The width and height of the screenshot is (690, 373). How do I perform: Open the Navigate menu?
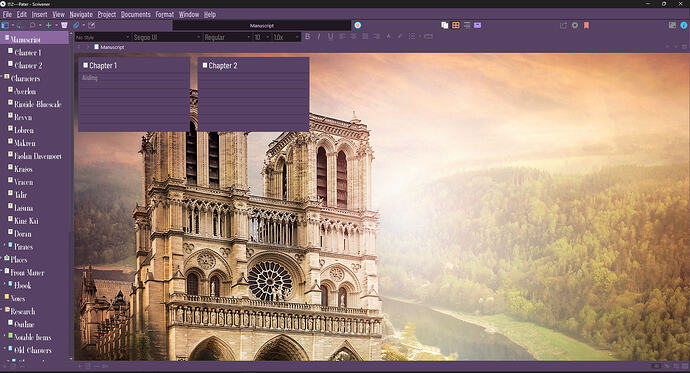[x=81, y=15]
